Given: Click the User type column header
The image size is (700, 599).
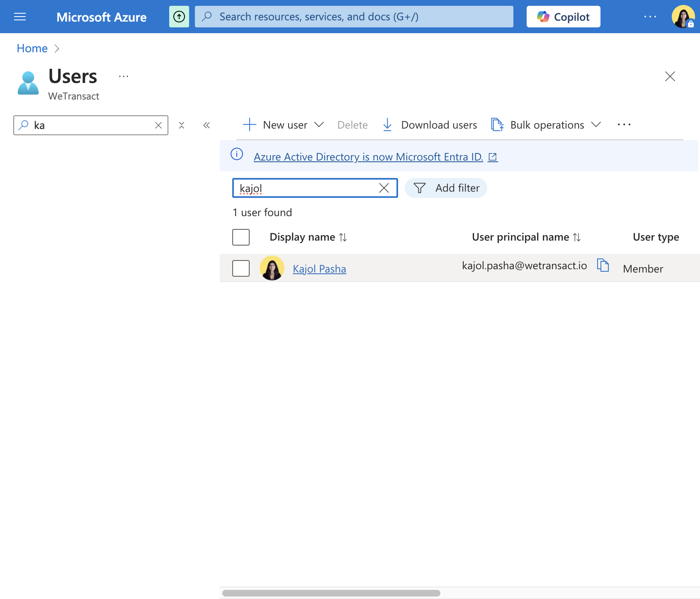Looking at the screenshot, I should [x=656, y=237].
